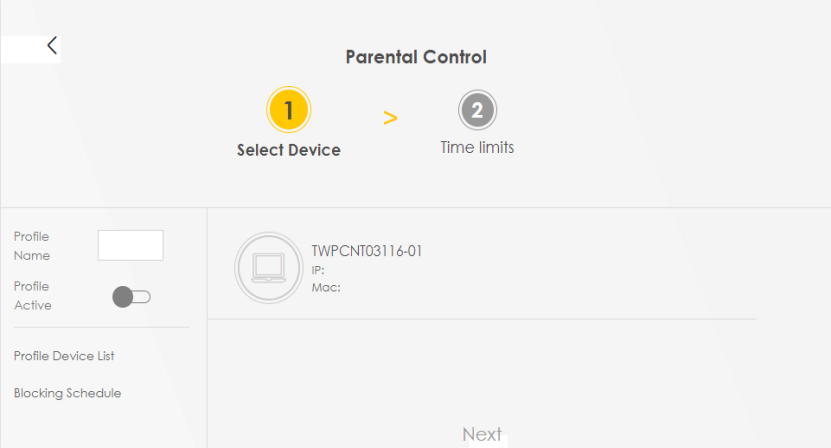
Task: Click the step 2 circle icon
Action: (477, 110)
